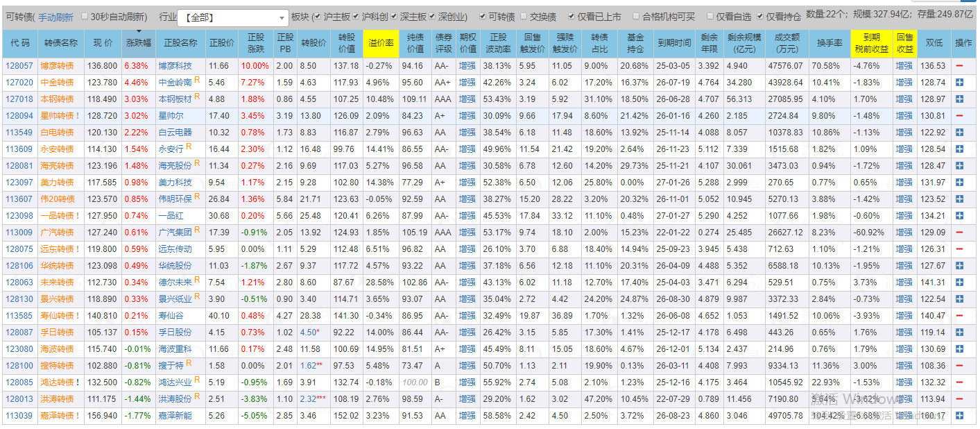The height and width of the screenshot is (429, 980).
Task: Click the R icon beside 搜于特
Action: click(x=189, y=364)
